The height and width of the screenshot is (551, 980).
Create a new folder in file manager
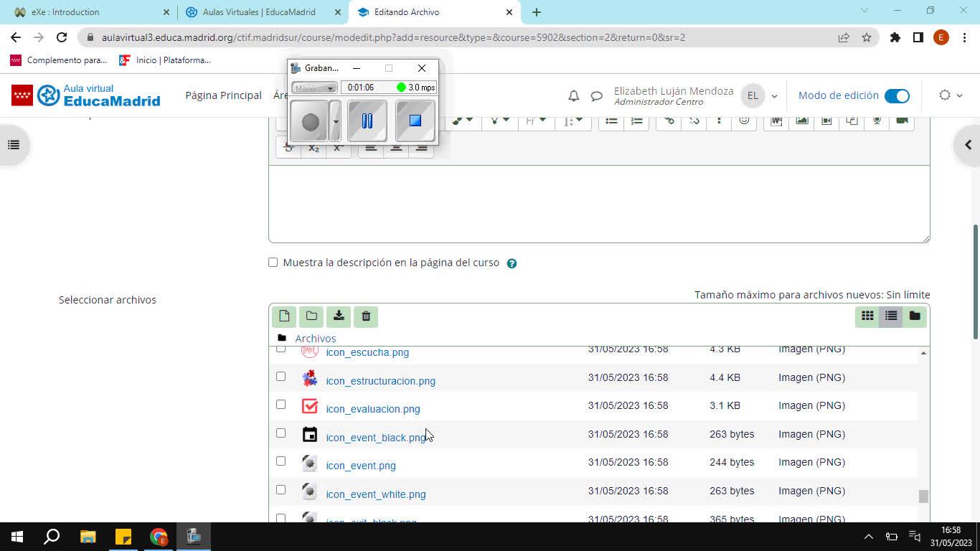[x=311, y=316]
